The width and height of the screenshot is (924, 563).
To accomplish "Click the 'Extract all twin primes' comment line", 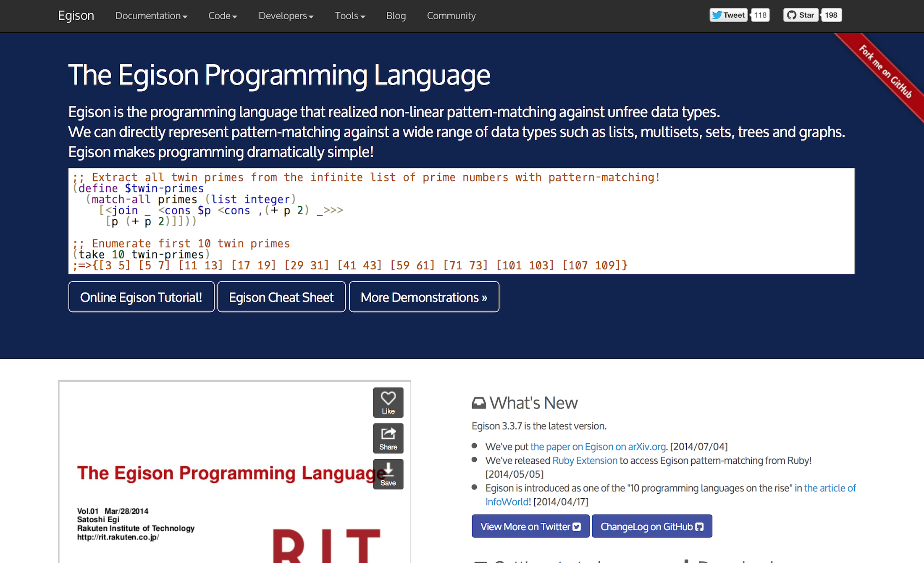I will click(x=366, y=177).
